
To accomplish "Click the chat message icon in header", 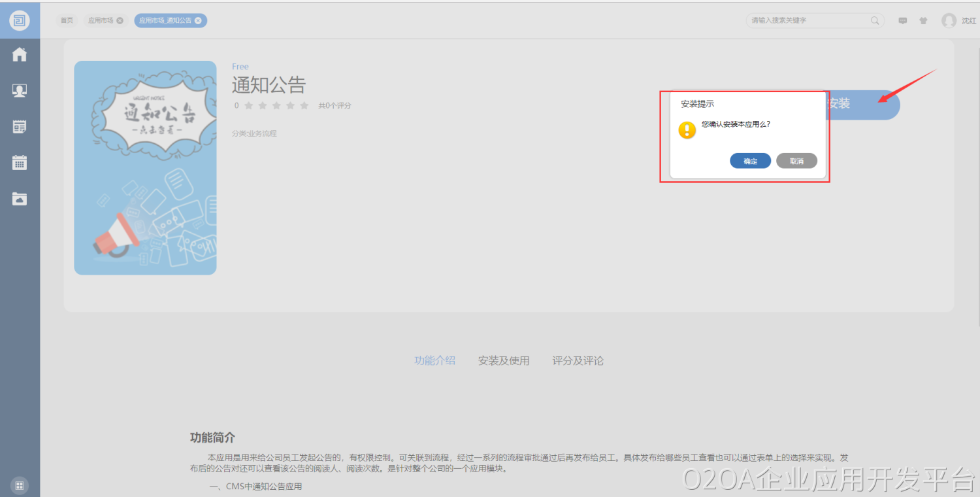I will pyautogui.click(x=903, y=21).
